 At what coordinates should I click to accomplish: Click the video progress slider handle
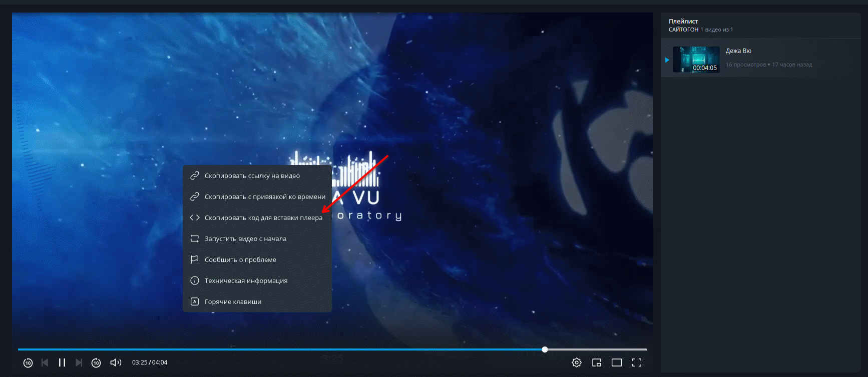(545, 349)
